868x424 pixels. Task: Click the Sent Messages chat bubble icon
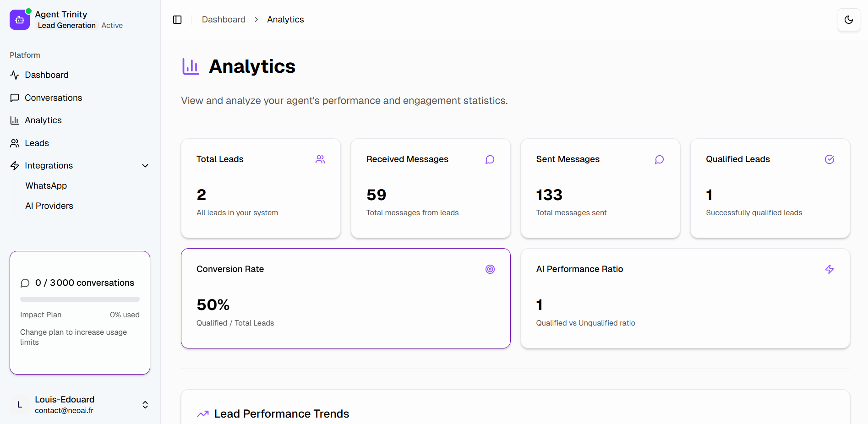click(659, 159)
